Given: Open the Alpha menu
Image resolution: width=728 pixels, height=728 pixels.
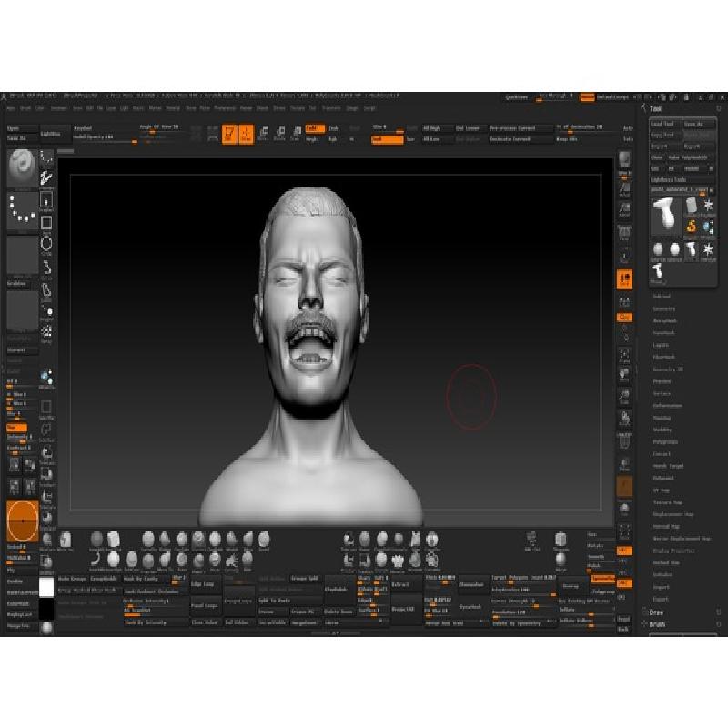Looking at the screenshot, I should point(11,108).
